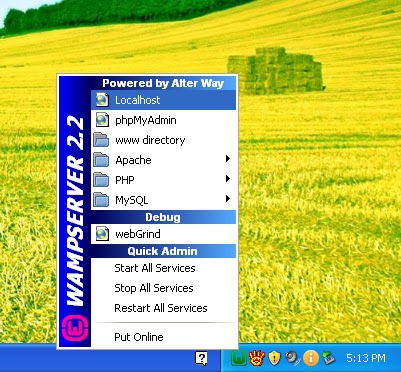The height and width of the screenshot is (372, 401).
Task: Click Start All Services
Action: [x=163, y=268]
